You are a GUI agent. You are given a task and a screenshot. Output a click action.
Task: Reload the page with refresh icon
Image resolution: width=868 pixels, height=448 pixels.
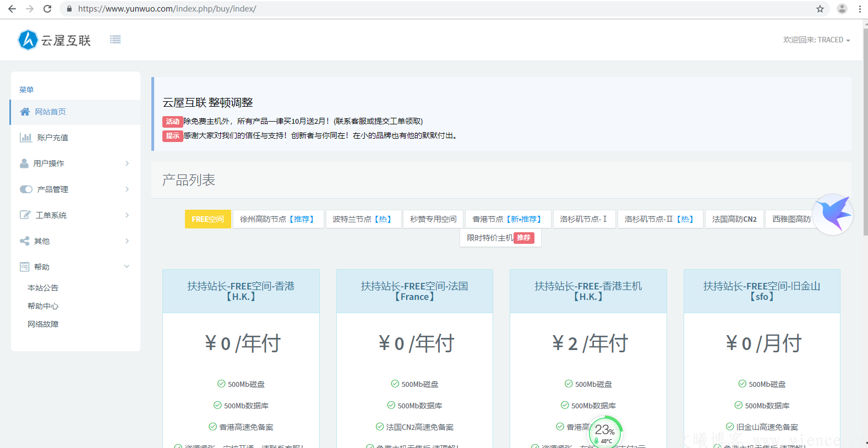[47, 9]
